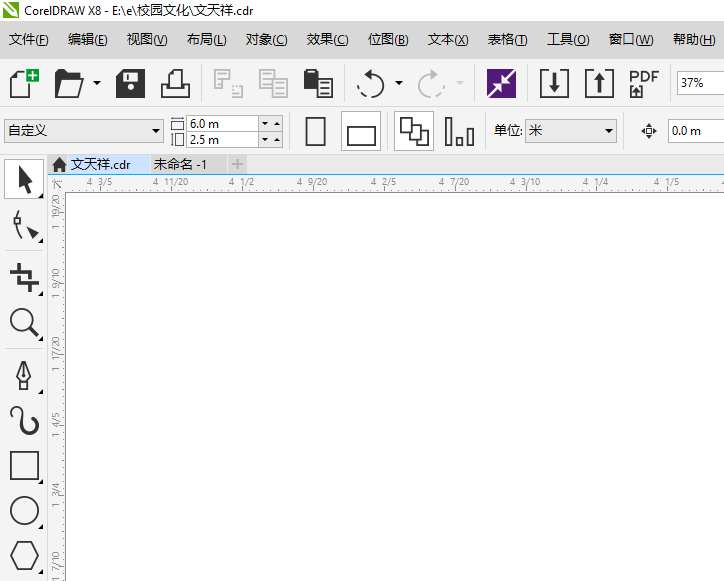The height and width of the screenshot is (581, 724).
Task: Toggle All pages layout button
Action: pos(414,131)
